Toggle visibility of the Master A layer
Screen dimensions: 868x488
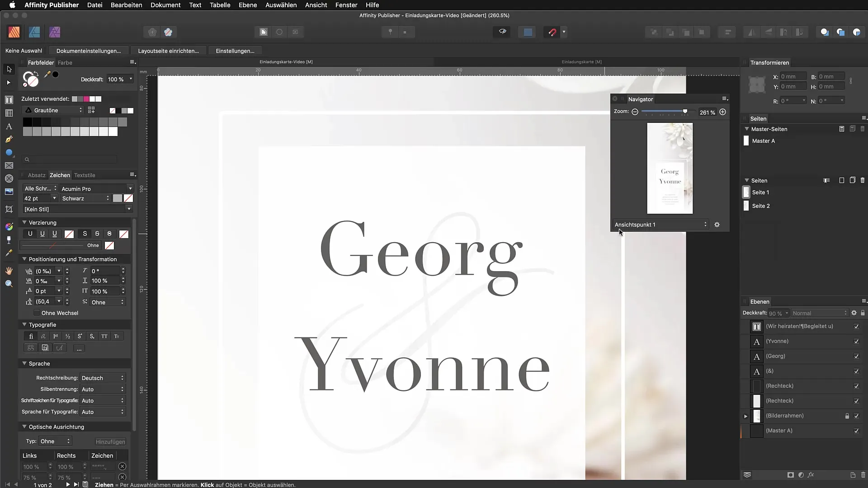[x=856, y=431]
